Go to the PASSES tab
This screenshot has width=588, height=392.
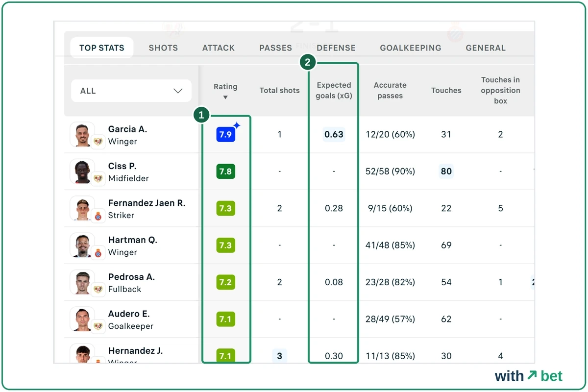point(275,48)
